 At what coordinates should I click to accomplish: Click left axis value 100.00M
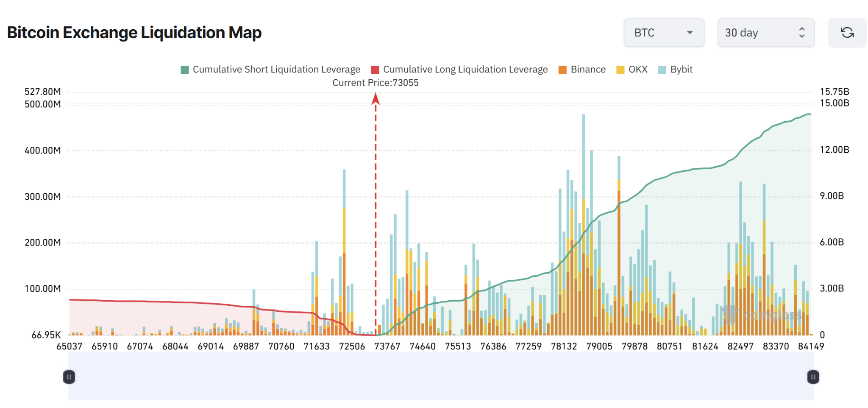(x=42, y=288)
